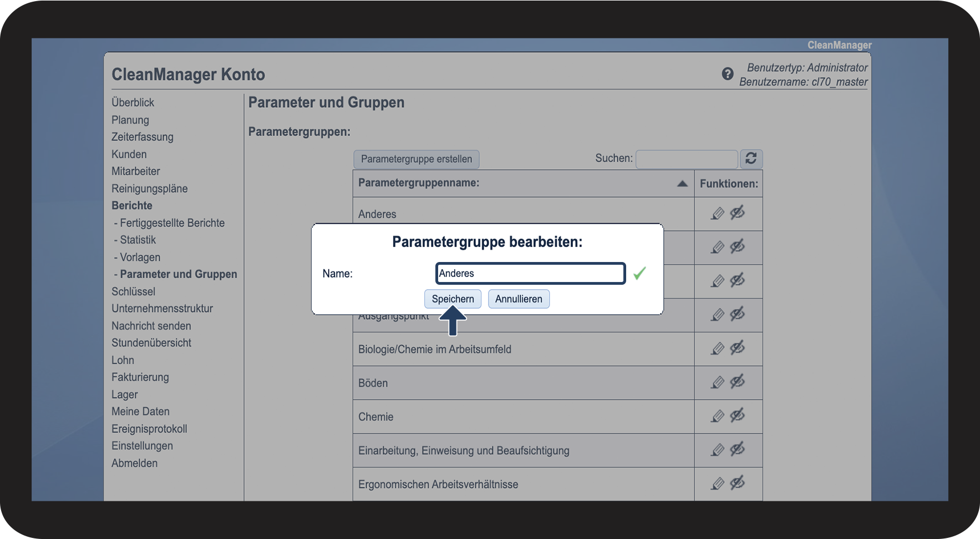Select Berichte in the sidebar

[132, 205]
